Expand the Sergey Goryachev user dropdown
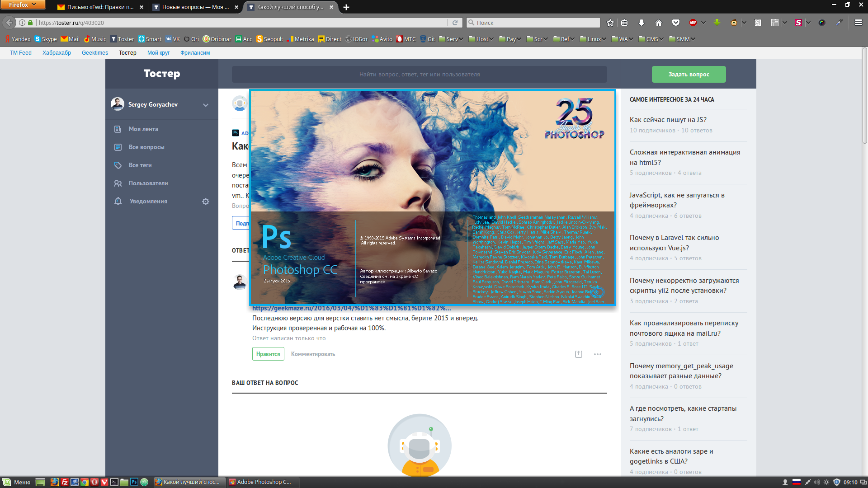 206,105
